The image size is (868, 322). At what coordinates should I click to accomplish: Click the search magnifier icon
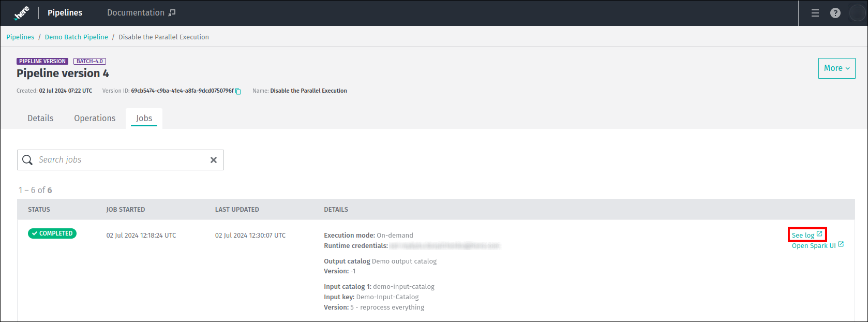[27, 160]
